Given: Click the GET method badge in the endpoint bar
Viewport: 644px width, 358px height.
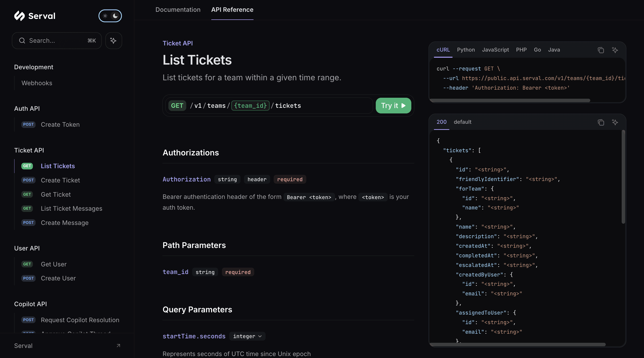Looking at the screenshot, I should pyautogui.click(x=177, y=106).
